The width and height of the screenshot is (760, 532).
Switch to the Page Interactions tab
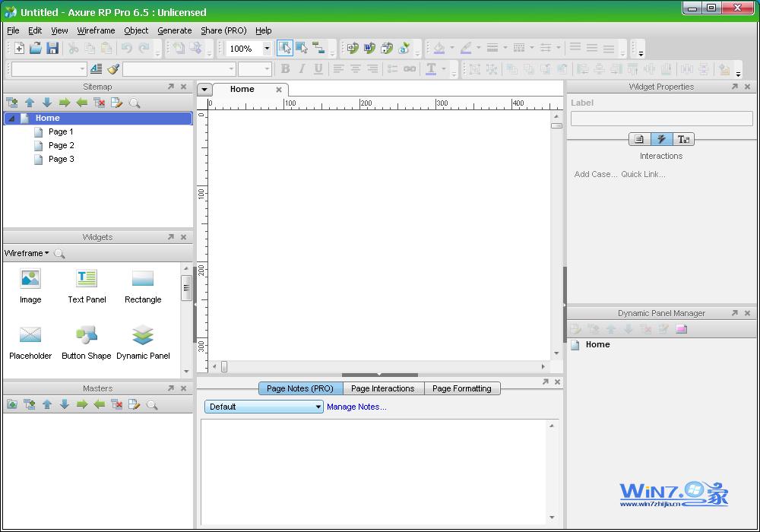coord(382,388)
